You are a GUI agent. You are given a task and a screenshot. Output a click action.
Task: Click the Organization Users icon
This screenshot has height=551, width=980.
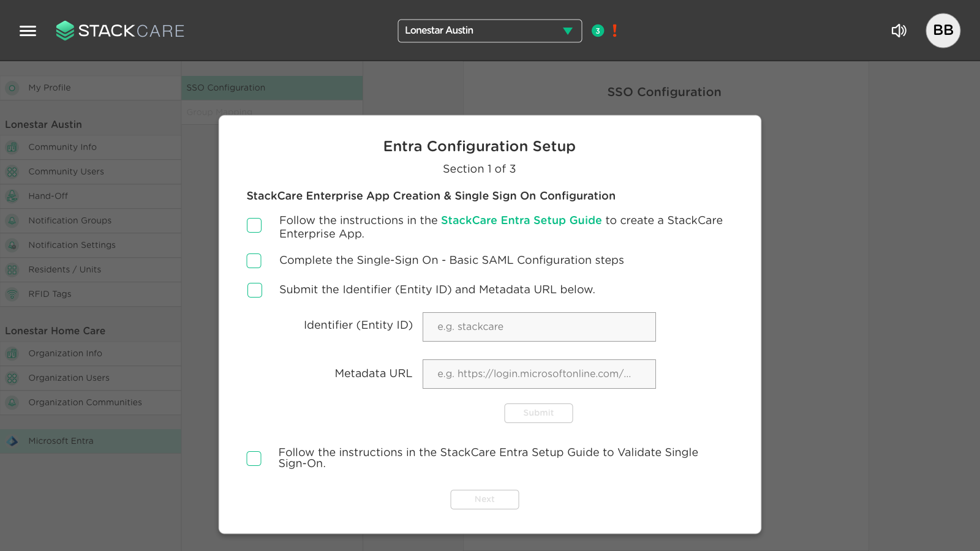point(12,378)
